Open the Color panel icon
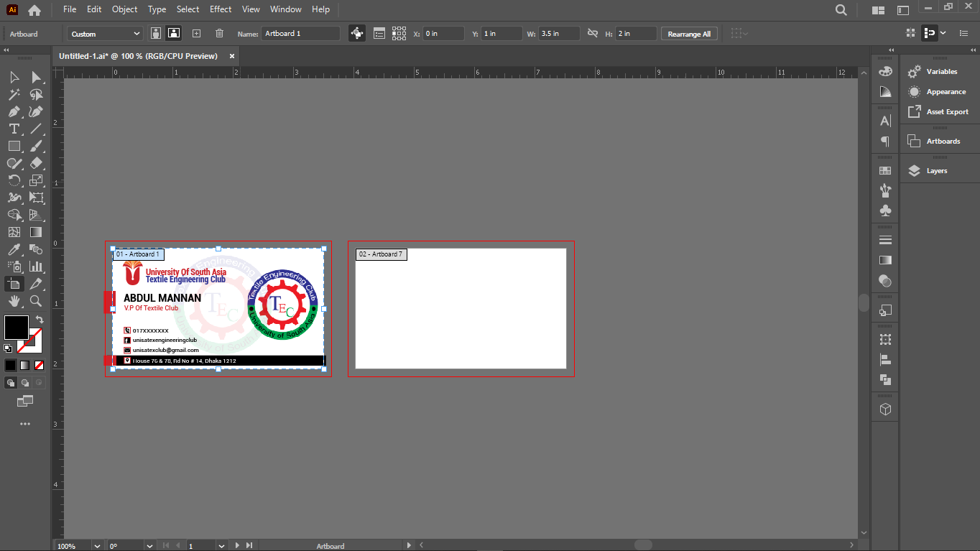Viewport: 980px width, 551px height. pyautogui.click(x=885, y=72)
